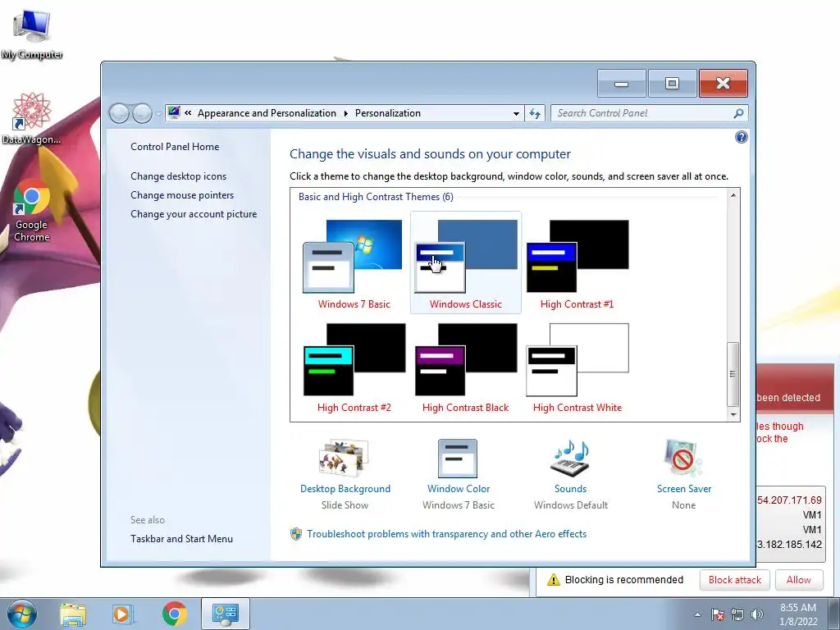Apply the Windows Classic theme
Viewport: 840px width, 630px height.
click(x=466, y=263)
